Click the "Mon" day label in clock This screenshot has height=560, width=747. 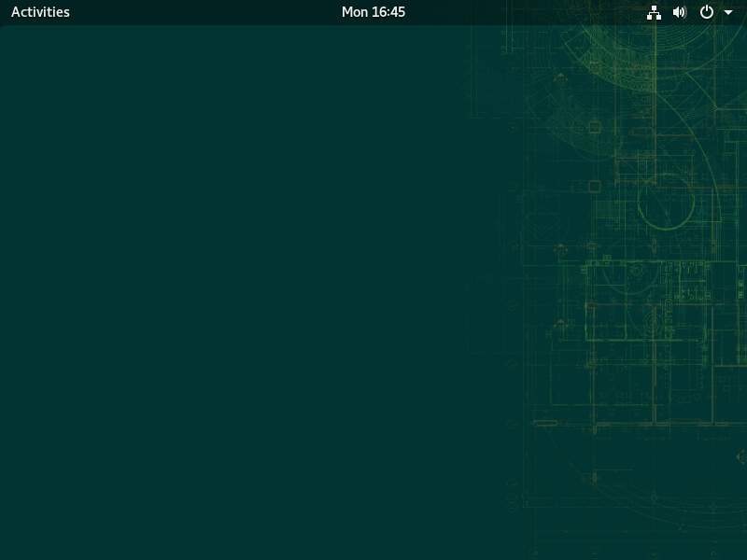[x=355, y=12]
